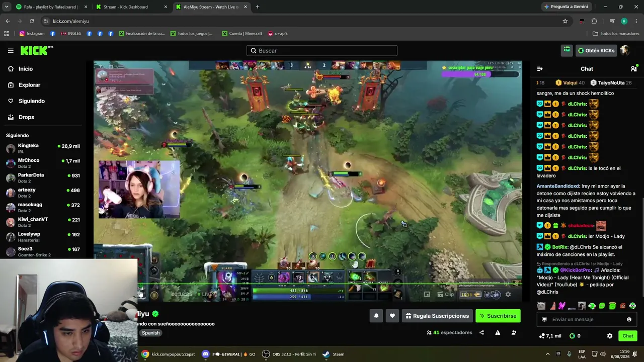644x362 pixels.
Task: Share the stream via share icon
Action: tap(481, 332)
